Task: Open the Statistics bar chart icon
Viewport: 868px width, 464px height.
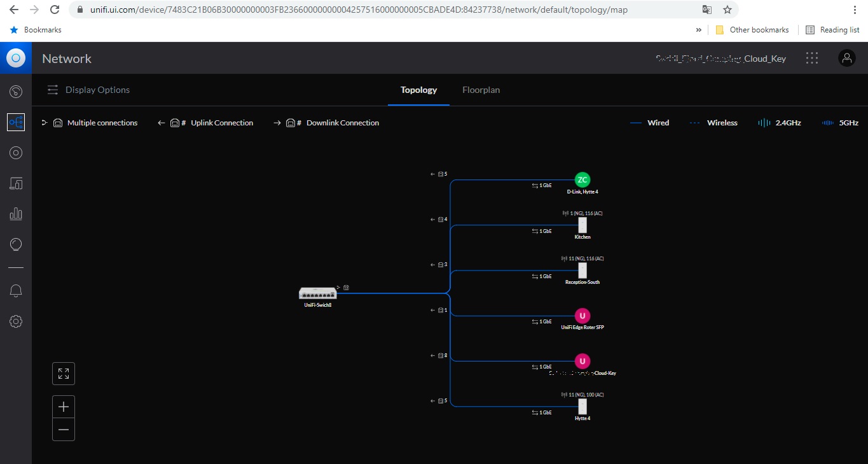Action: [16, 214]
